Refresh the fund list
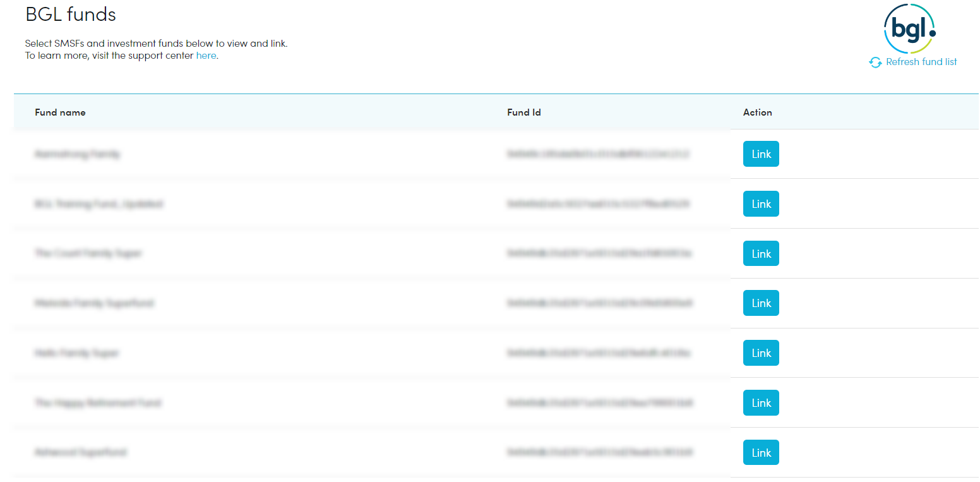980x482 pixels. click(x=913, y=62)
